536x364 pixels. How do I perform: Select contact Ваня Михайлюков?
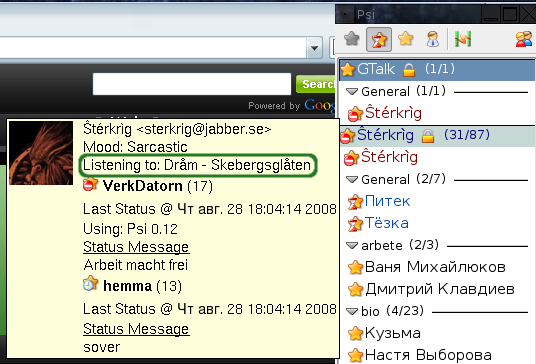tap(435, 267)
